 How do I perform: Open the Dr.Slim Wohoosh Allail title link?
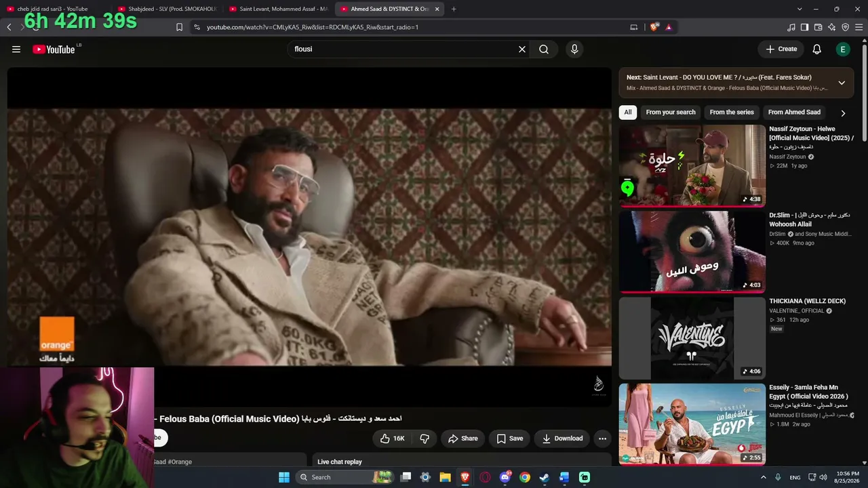pyautogui.click(x=809, y=220)
